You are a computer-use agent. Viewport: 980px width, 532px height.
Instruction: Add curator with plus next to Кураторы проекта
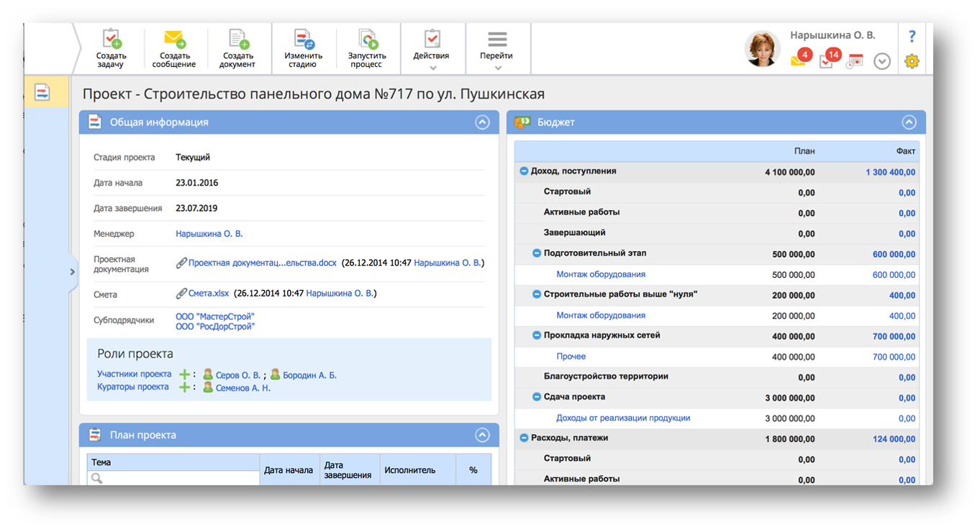[185, 387]
